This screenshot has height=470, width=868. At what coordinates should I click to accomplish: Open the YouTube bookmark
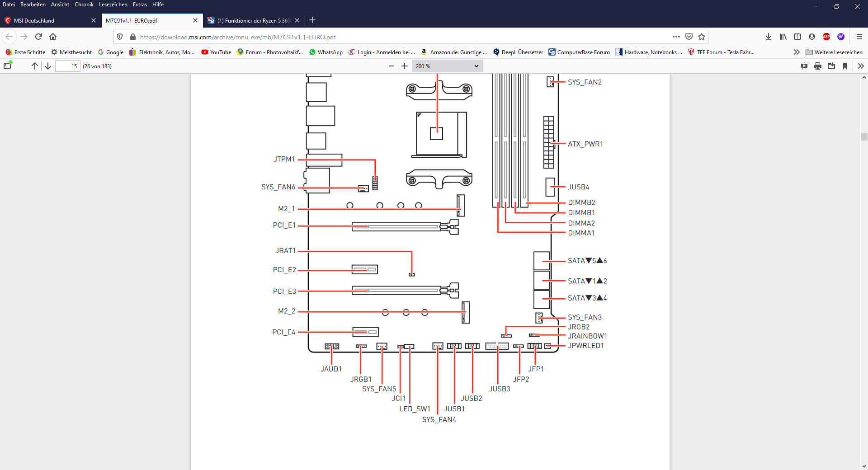pyautogui.click(x=216, y=52)
